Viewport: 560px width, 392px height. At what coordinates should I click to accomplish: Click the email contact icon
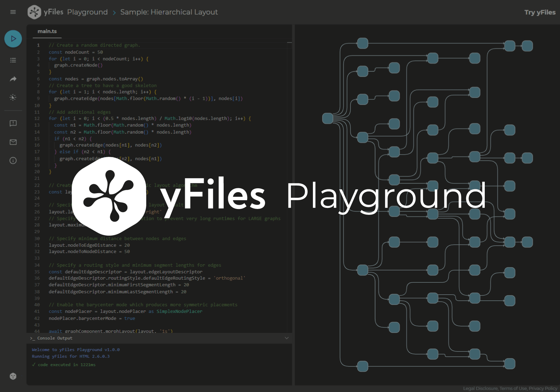pyautogui.click(x=13, y=142)
